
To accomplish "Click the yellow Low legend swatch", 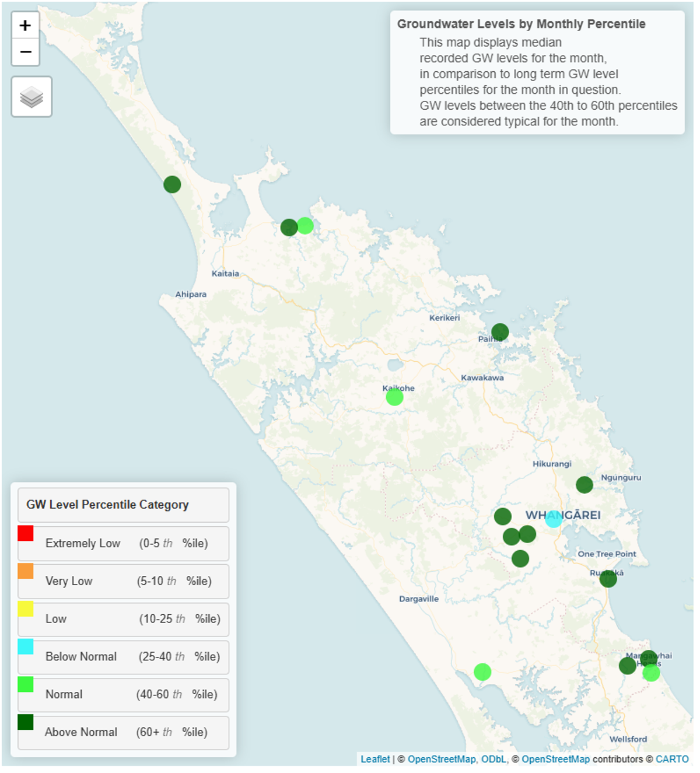I will (x=26, y=609).
